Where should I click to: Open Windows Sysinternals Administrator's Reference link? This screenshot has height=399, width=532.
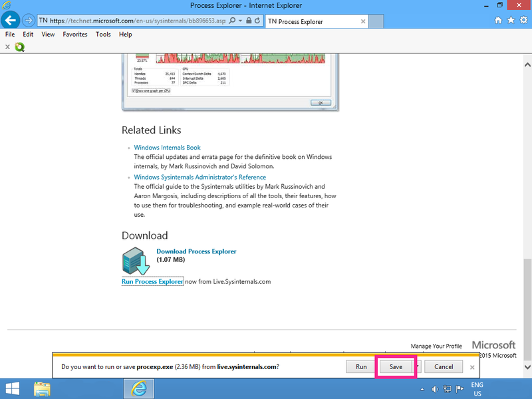pos(200,177)
